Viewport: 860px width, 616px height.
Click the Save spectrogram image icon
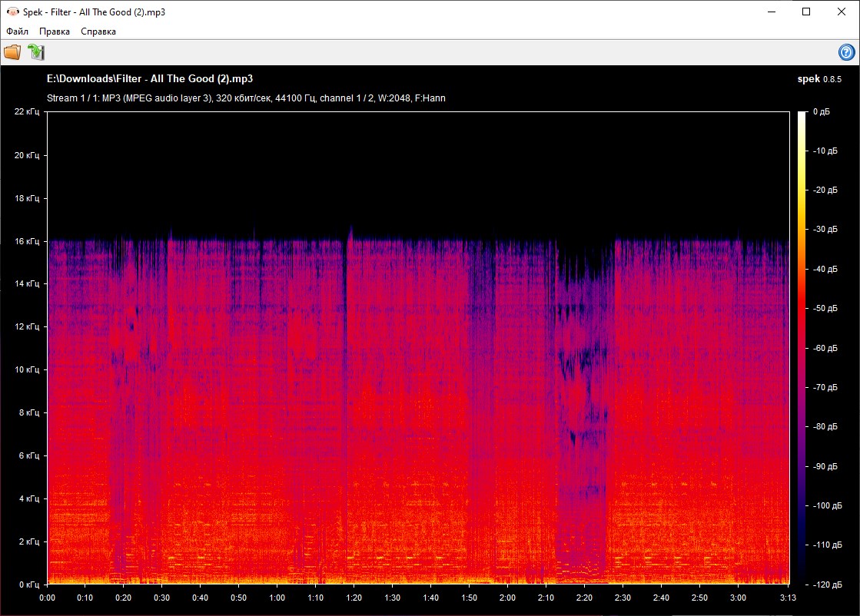36,52
